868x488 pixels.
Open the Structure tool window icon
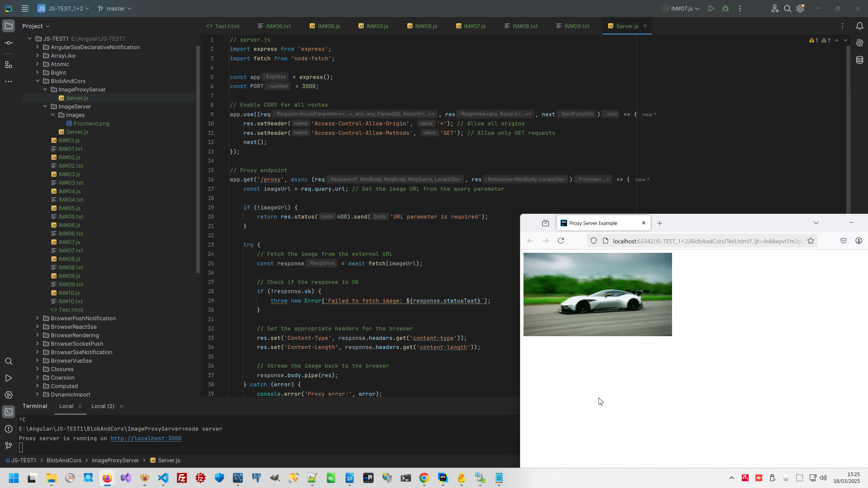click(9, 65)
